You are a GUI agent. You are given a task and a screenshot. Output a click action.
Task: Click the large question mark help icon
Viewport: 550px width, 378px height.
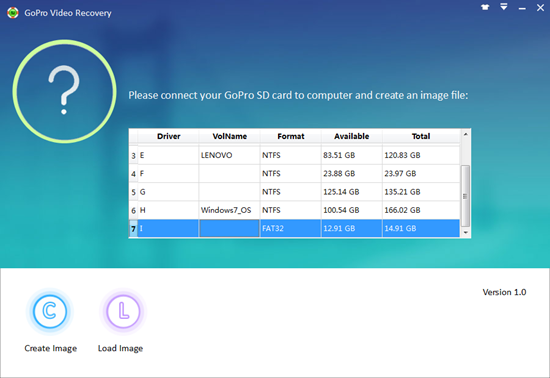[x=65, y=92]
